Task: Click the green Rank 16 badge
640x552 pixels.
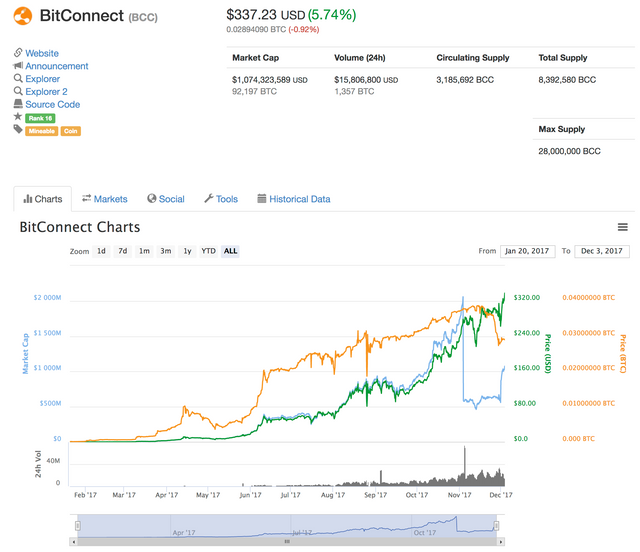Action: (x=40, y=118)
